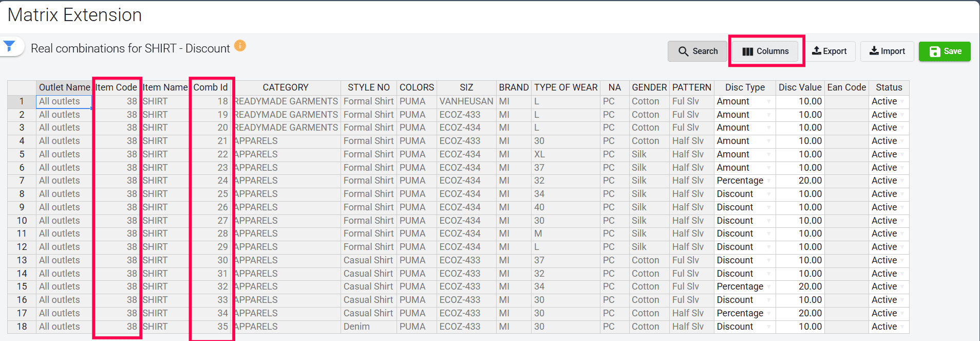Select the All outlets cell in row 1
The image size is (980, 341).
(x=64, y=101)
